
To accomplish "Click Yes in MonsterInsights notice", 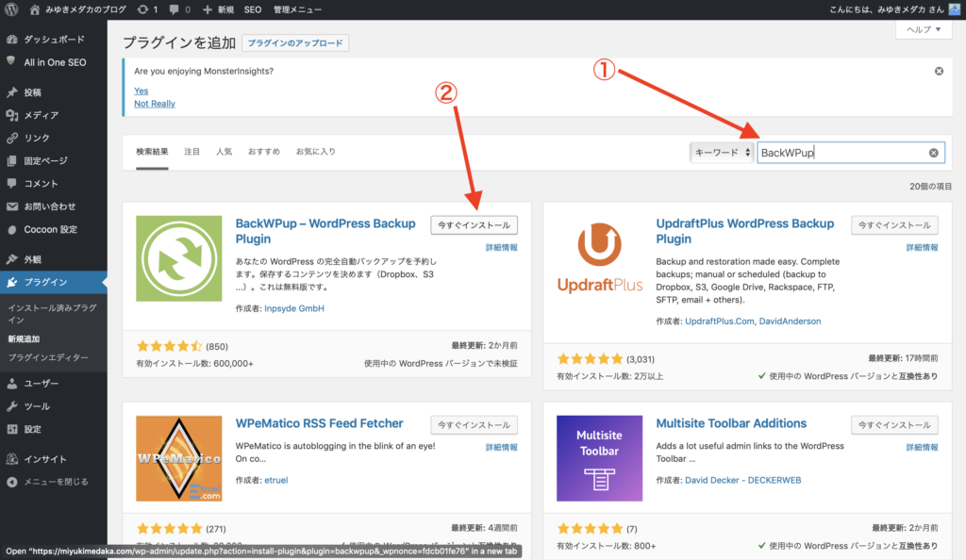I will point(142,91).
